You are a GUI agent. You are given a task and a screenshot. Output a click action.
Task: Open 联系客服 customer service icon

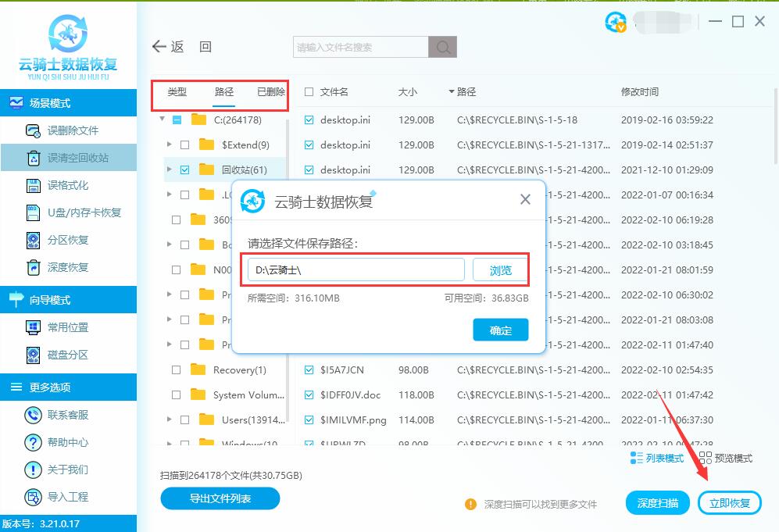point(34,415)
